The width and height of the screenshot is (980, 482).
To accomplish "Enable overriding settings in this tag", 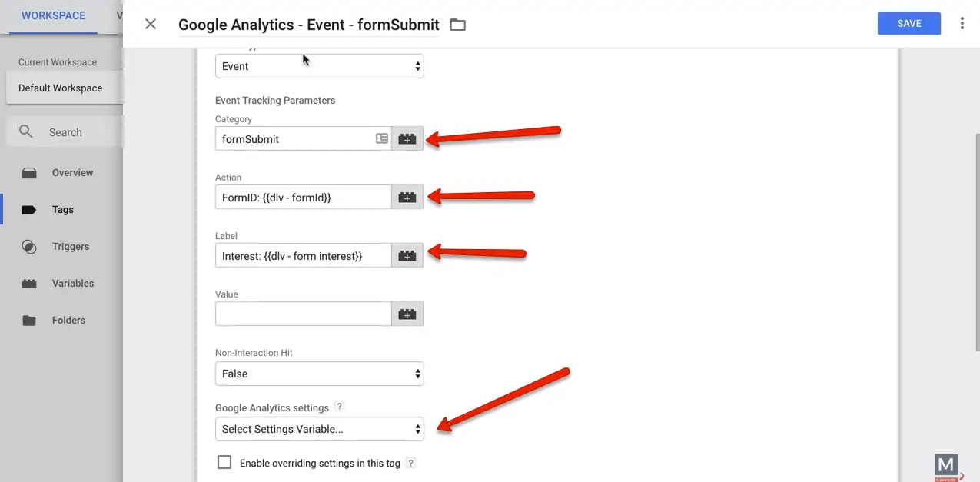I will (x=224, y=462).
